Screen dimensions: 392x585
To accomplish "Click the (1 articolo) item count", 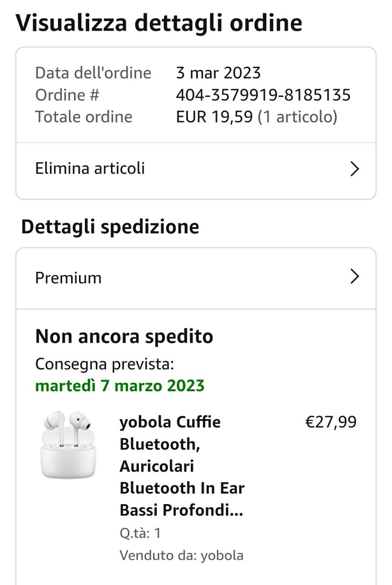I will pos(297,117).
